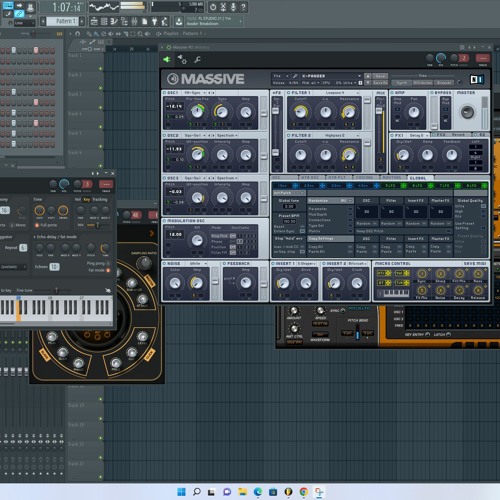Select the Global tab in Massive
This screenshot has width=500, height=500.
point(420,178)
